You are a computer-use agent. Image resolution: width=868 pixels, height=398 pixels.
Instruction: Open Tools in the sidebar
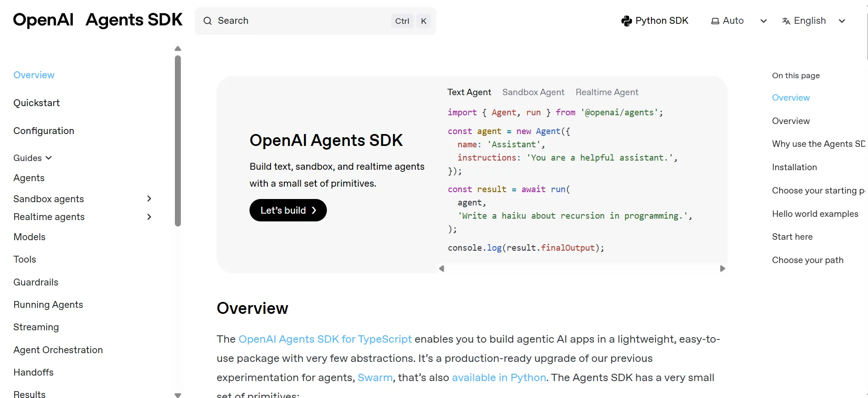pyautogui.click(x=25, y=259)
